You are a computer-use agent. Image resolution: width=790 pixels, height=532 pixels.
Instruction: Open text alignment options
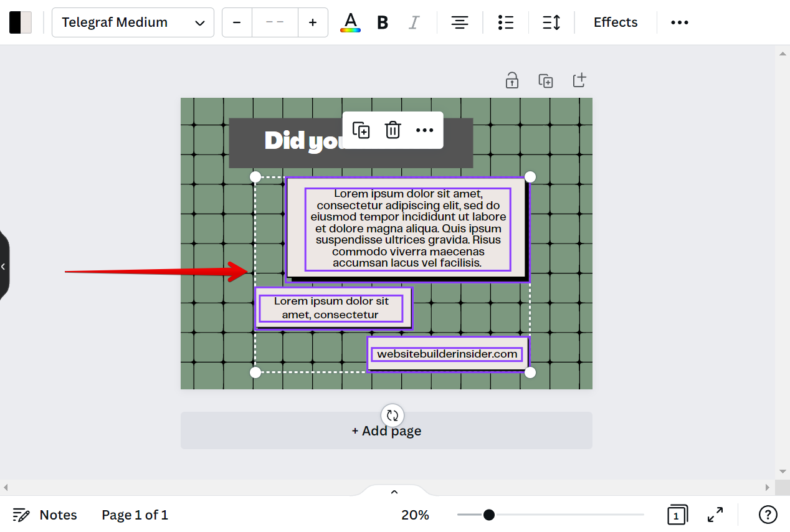(x=460, y=22)
